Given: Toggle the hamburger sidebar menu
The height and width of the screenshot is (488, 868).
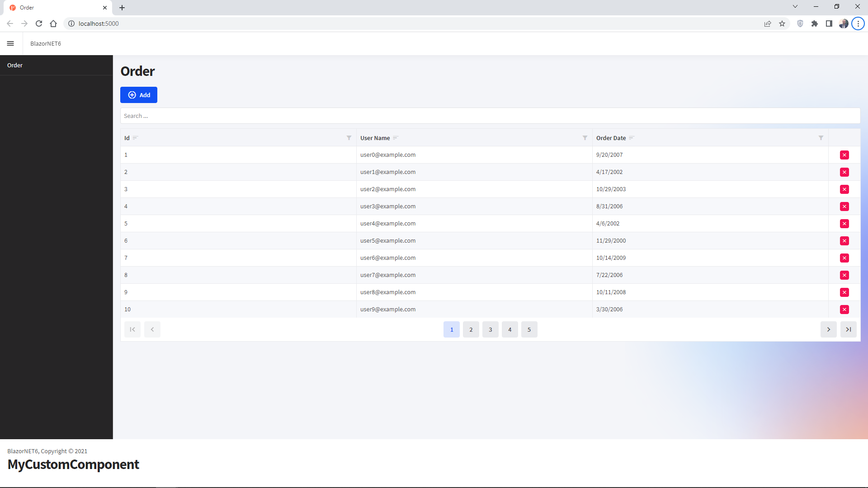Looking at the screenshot, I should coord(10,43).
